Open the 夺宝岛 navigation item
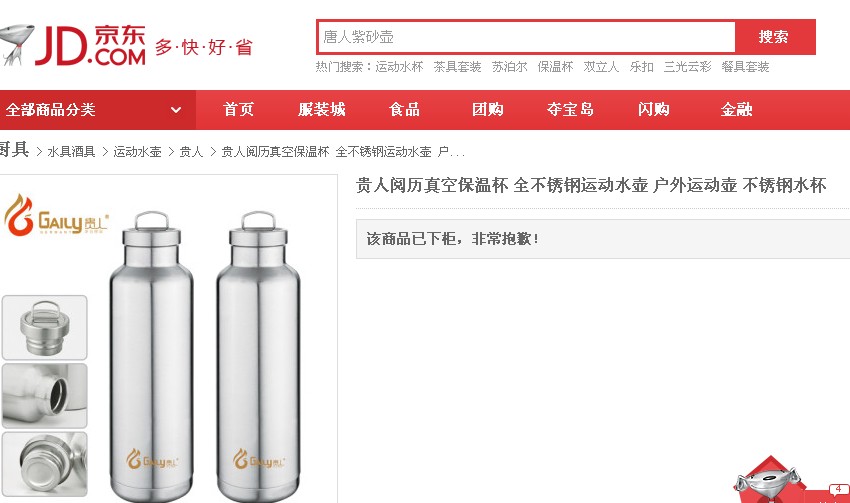 pyautogui.click(x=570, y=109)
